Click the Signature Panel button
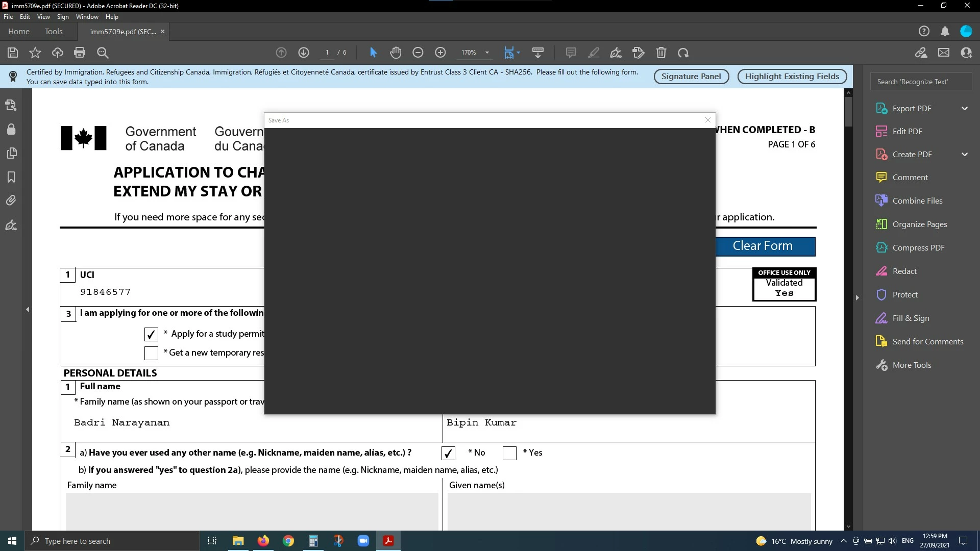 click(x=691, y=77)
